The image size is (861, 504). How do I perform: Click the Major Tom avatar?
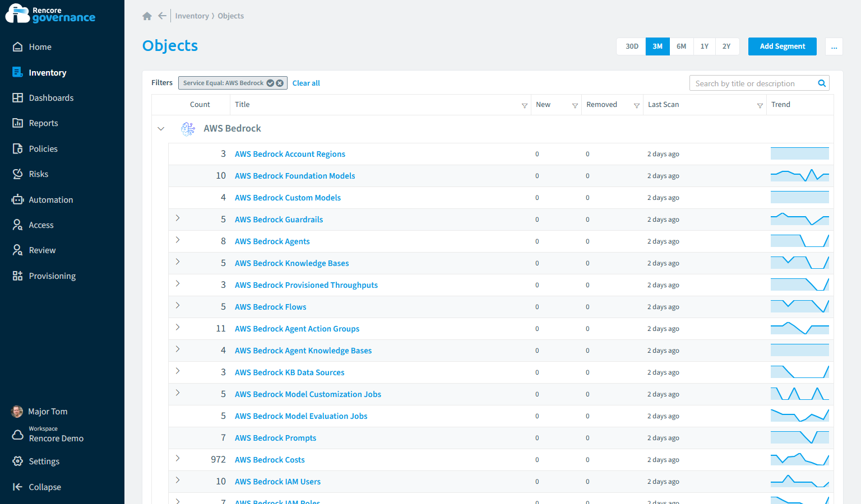(17, 412)
